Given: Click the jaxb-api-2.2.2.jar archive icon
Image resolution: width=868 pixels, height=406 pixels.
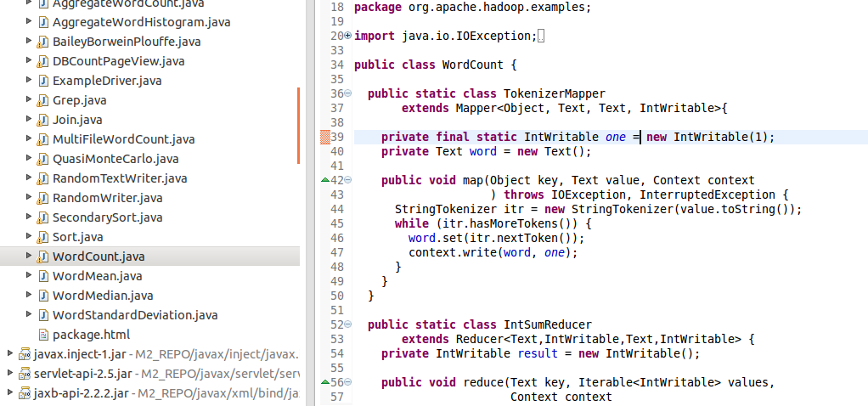Looking at the screenshot, I should click(25, 394).
